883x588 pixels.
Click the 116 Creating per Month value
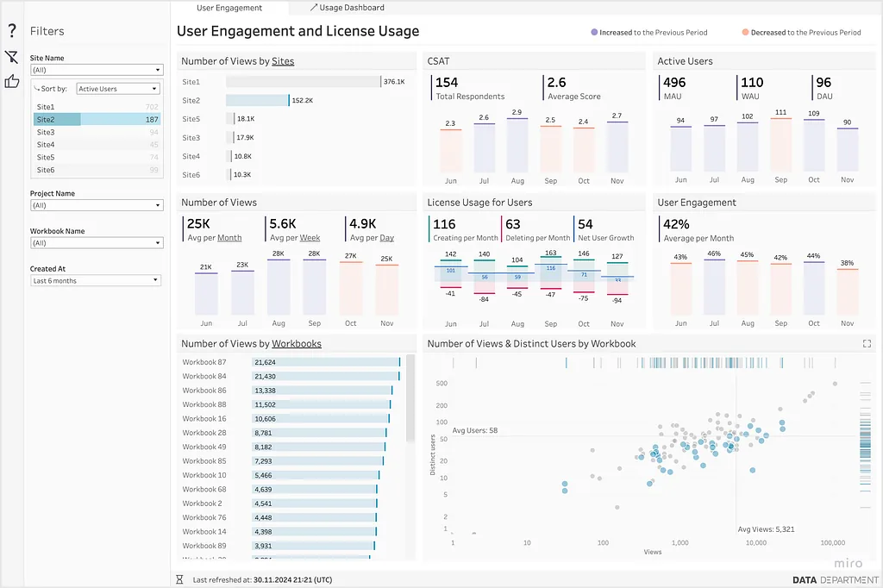click(x=444, y=224)
